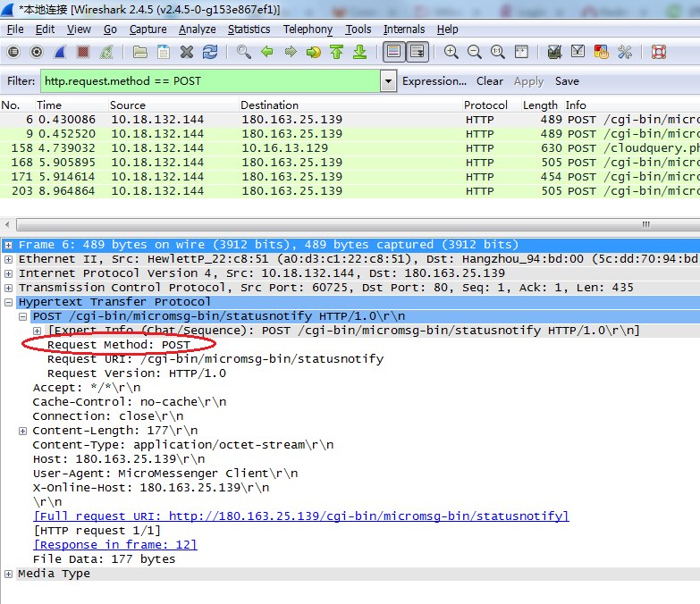Start a new live capture (shark fin)
Screen dimensions: 700x604
pos(60,52)
